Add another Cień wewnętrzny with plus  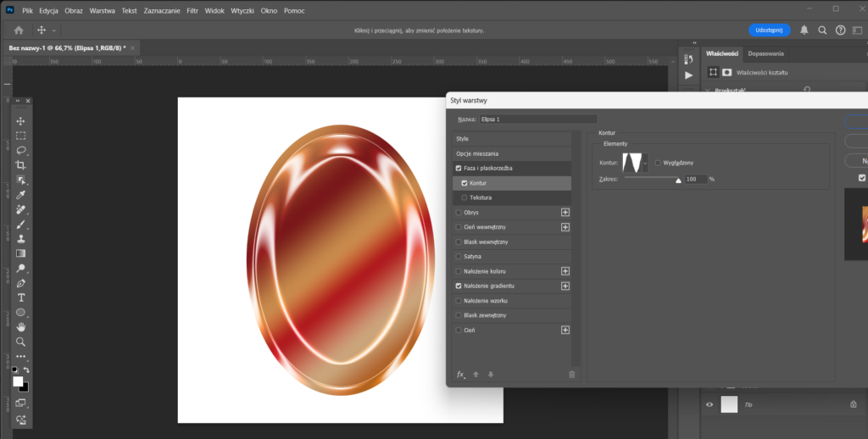tap(565, 227)
